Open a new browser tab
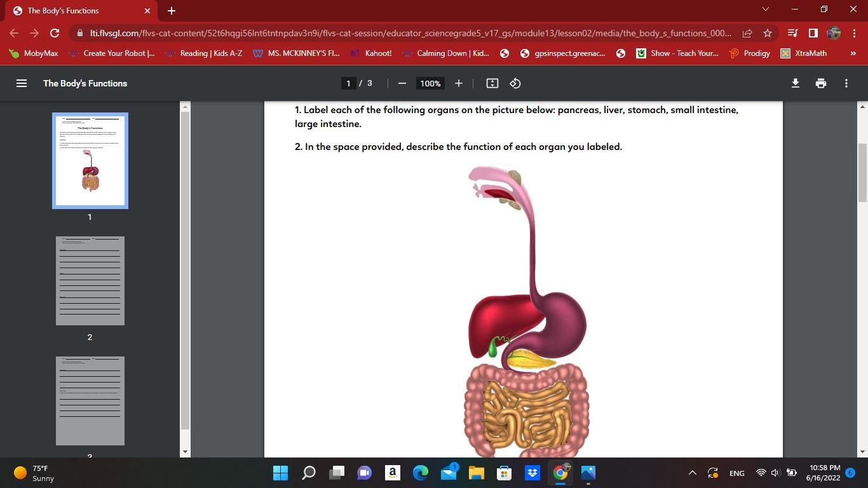The image size is (868, 488). [x=171, y=11]
